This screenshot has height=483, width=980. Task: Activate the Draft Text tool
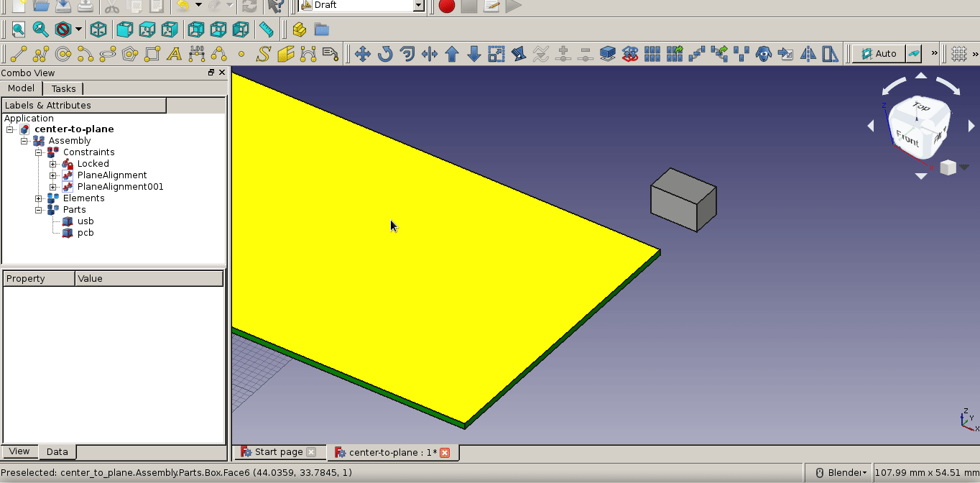pos(175,53)
